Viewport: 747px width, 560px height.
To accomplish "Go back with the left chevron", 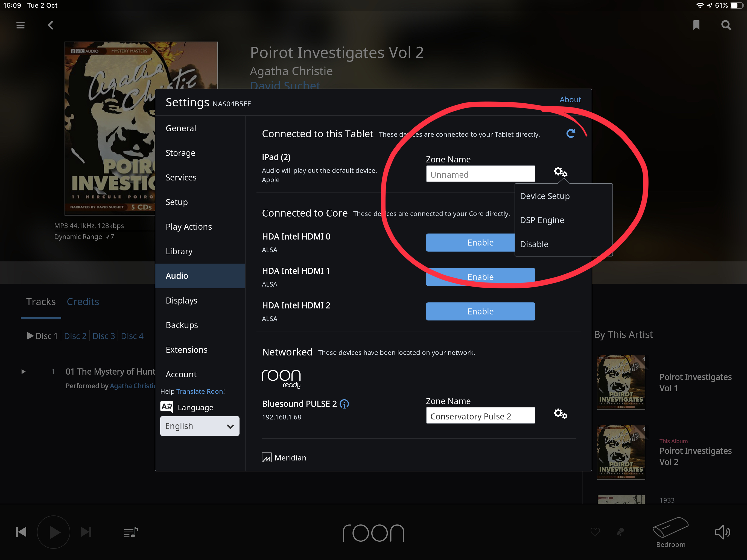I will point(51,25).
